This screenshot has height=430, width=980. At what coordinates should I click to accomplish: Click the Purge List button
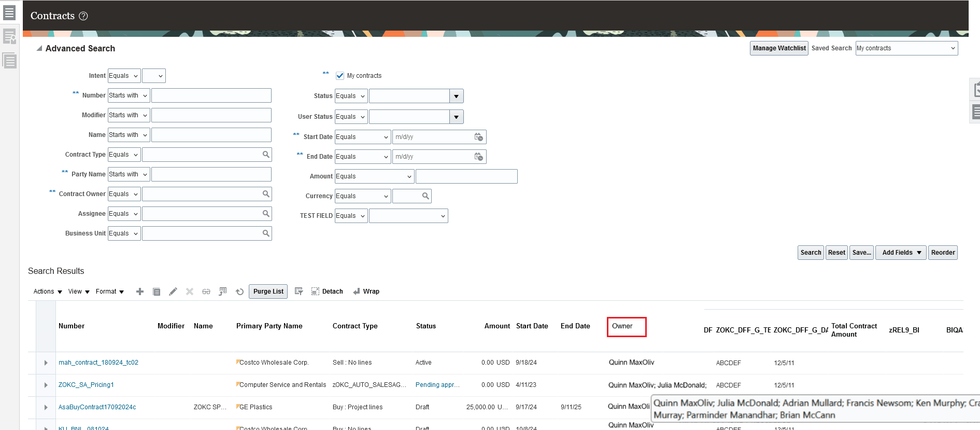(268, 292)
